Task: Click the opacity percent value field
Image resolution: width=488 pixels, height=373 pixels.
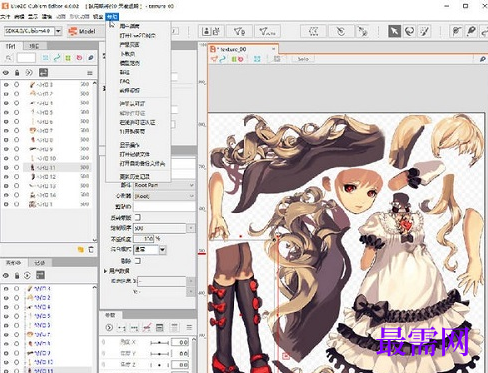Action: point(144,239)
